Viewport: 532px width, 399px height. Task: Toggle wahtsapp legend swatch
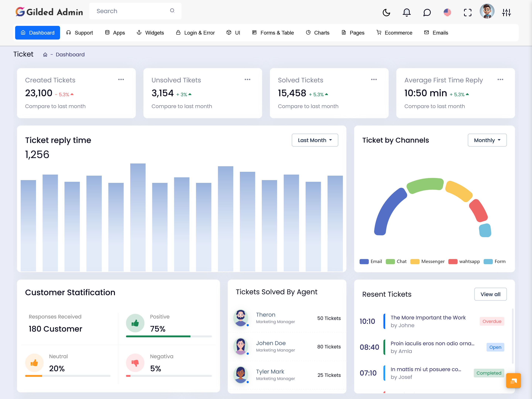pos(453,262)
